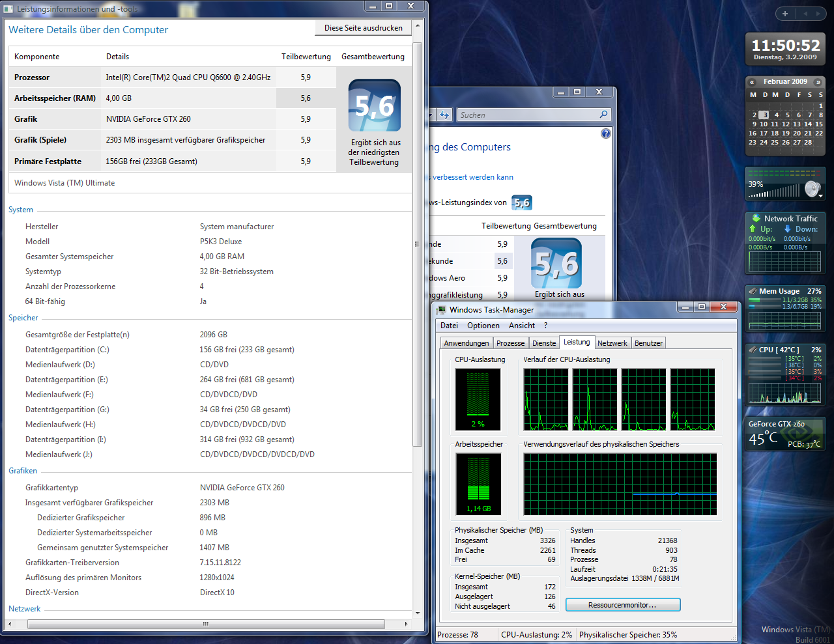Show previous sidebar gadgets page arrow

(805, 14)
